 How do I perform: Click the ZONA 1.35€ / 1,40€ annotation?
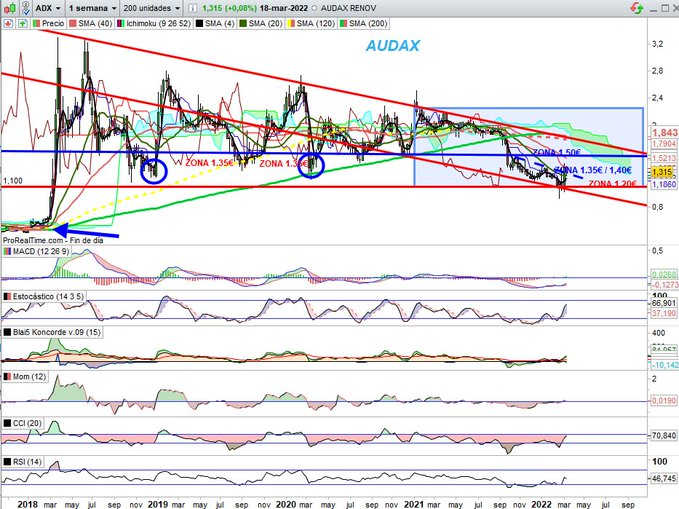click(593, 170)
